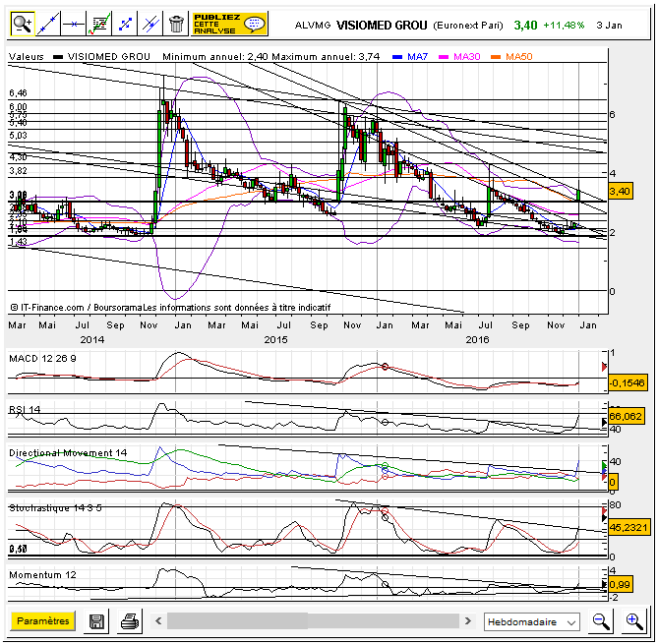This screenshot has height=644, width=658.
Task: Click the black VISIOMED GROU legend swatch
Action: [58, 57]
